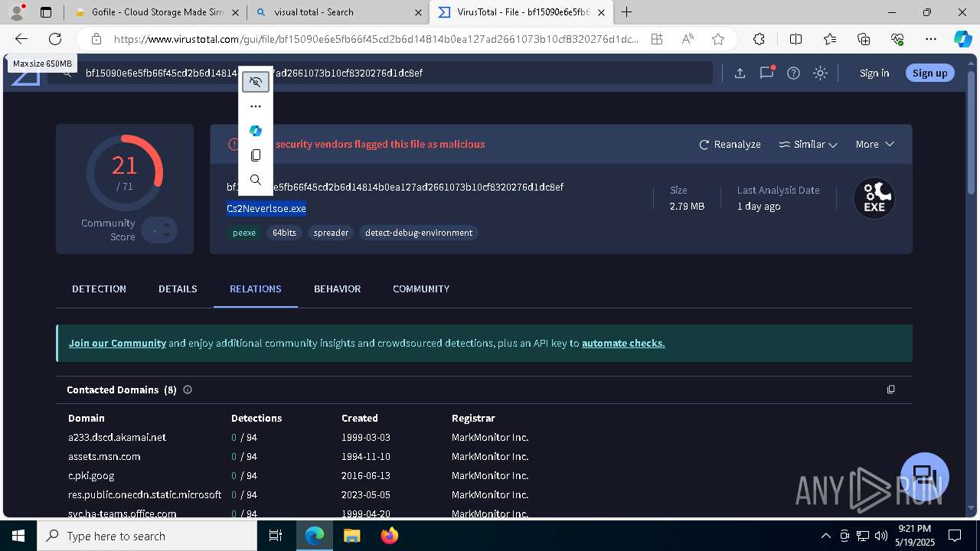Screen dimensions: 980x551
Task: Open domain assets.msn.com
Action: pos(104,456)
